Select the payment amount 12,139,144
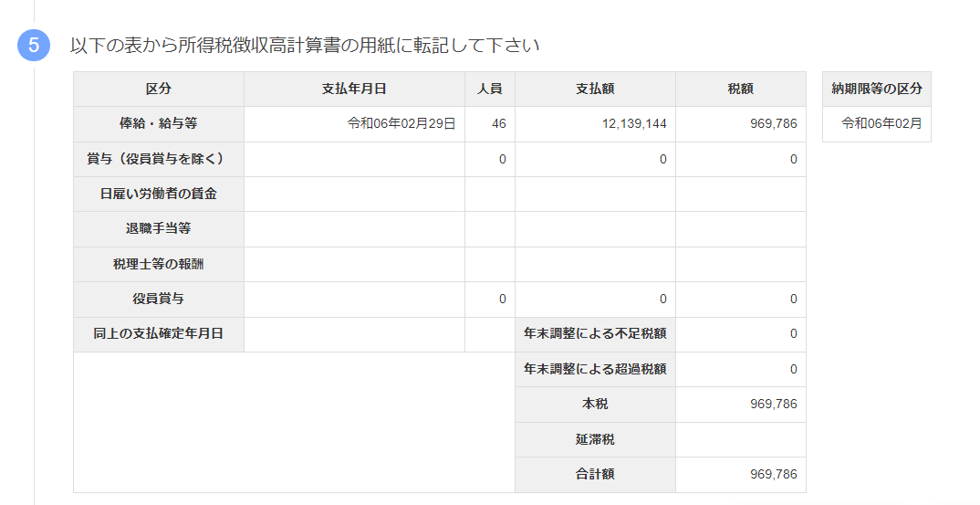This screenshot has height=505, width=980. [x=634, y=124]
